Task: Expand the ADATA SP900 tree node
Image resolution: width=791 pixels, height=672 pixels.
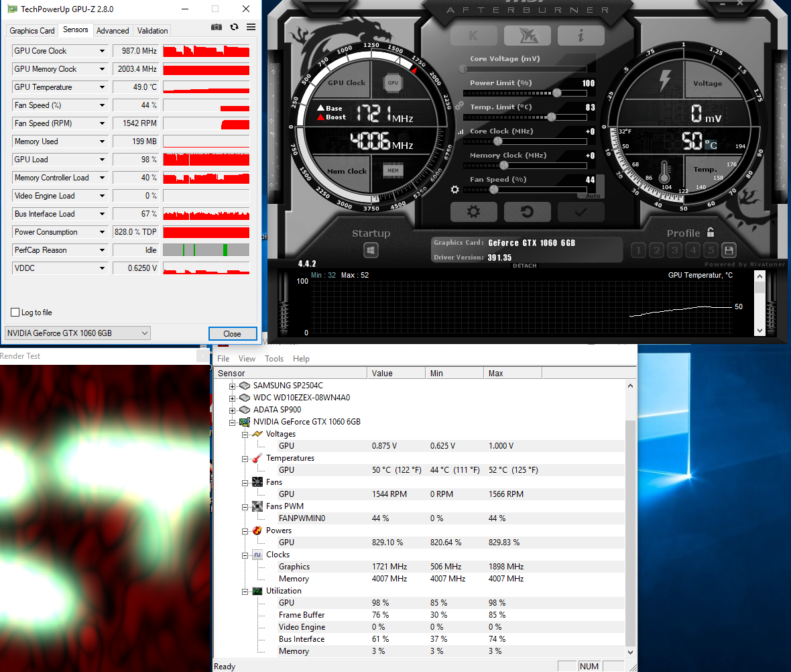Action: click(232, 410)
